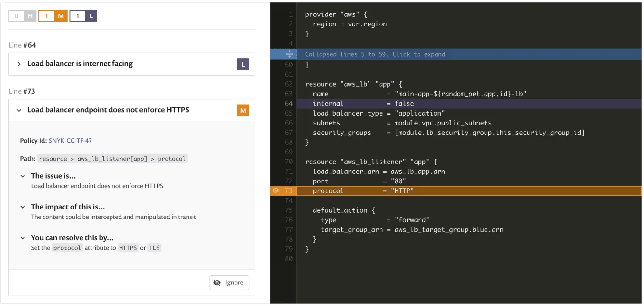Collapse "You can resolve this by..." section

(23, 238)
